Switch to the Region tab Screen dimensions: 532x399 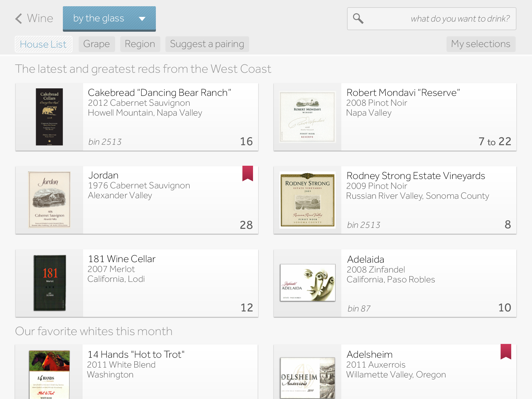(140, 44)
